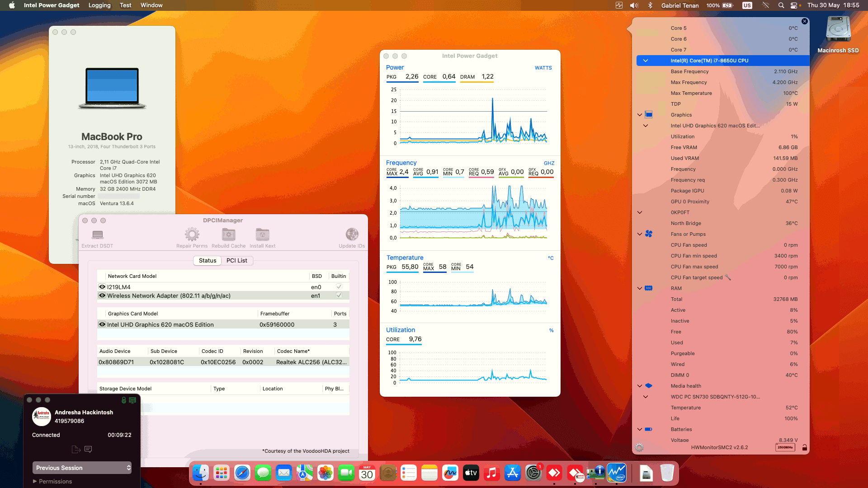Open HWMonitorSMC2 settings gear
The height and width of the screenshot is (488, 868).
[x=639, y=447]
